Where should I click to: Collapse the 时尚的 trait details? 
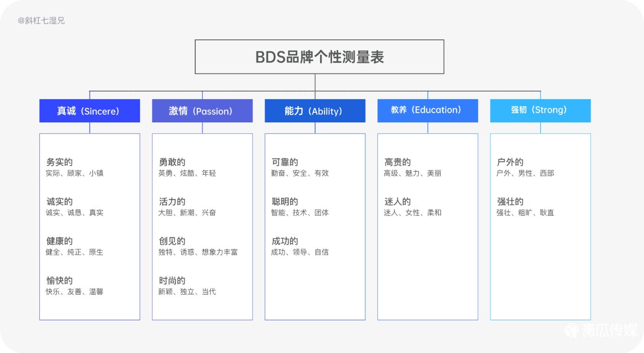[172, 280]
